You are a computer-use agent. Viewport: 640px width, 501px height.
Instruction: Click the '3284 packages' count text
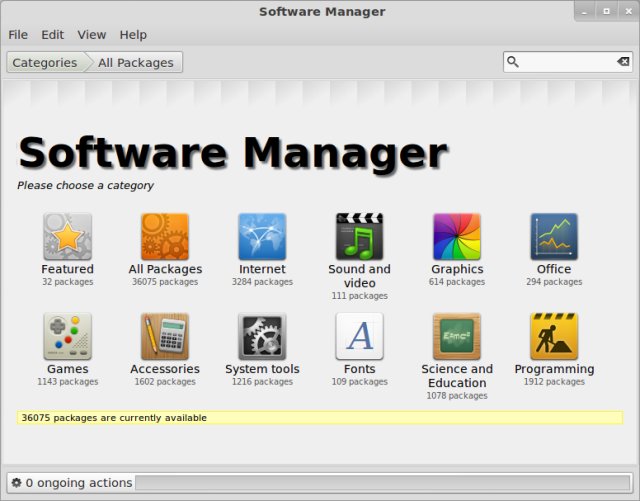[262, 282]
